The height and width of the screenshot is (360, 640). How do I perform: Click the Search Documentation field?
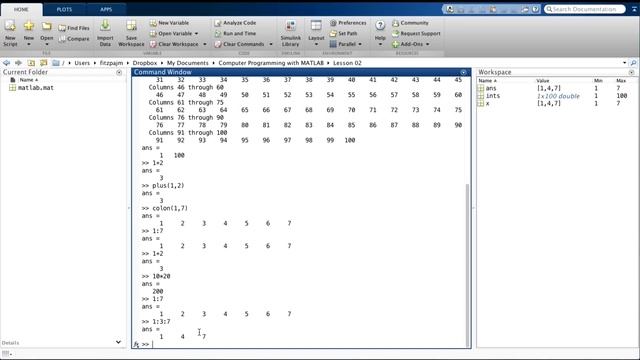tap(584, 9)
